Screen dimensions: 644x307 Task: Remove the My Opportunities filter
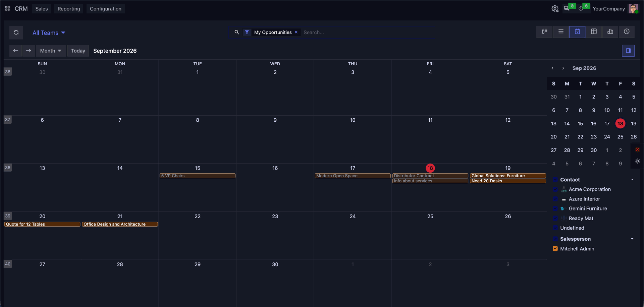tap(296, 32)
